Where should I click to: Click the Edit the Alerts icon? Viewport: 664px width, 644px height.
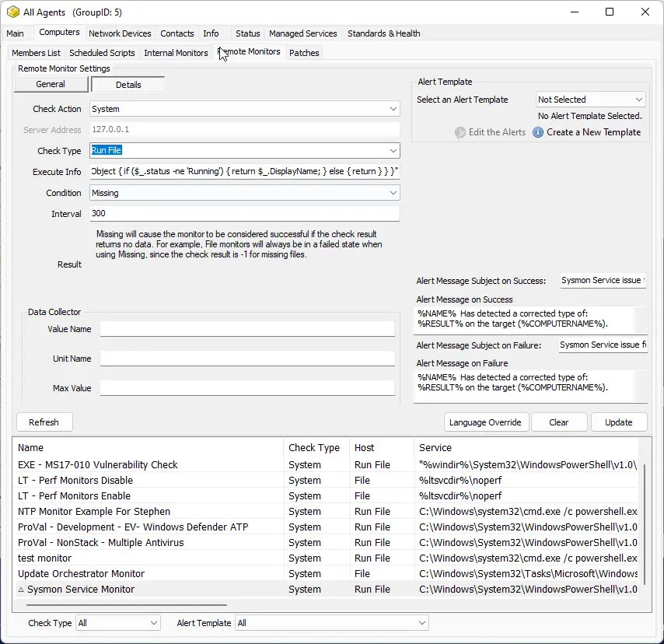click(460, 132)
